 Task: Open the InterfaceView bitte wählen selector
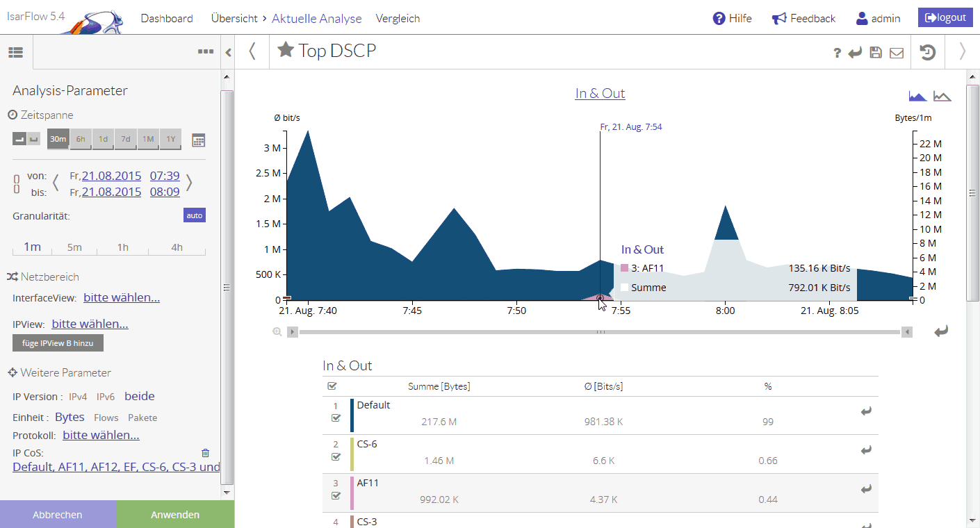122,297
